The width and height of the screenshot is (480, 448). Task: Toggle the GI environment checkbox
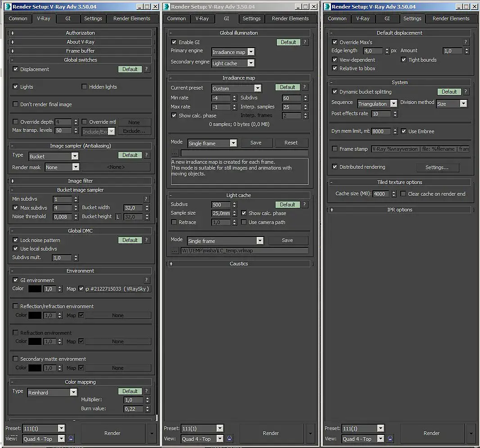pos(15,280)
